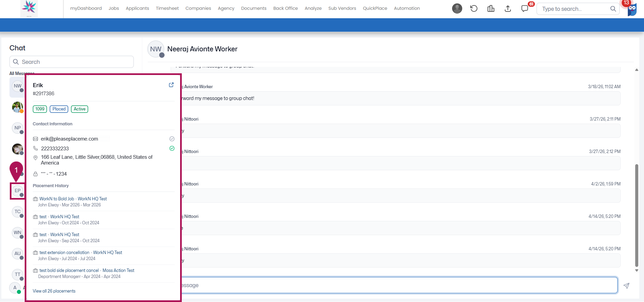Viewport: 644px width, 302px height.
Task: Click the 1099 tag badge
Action: coord(40,109)
